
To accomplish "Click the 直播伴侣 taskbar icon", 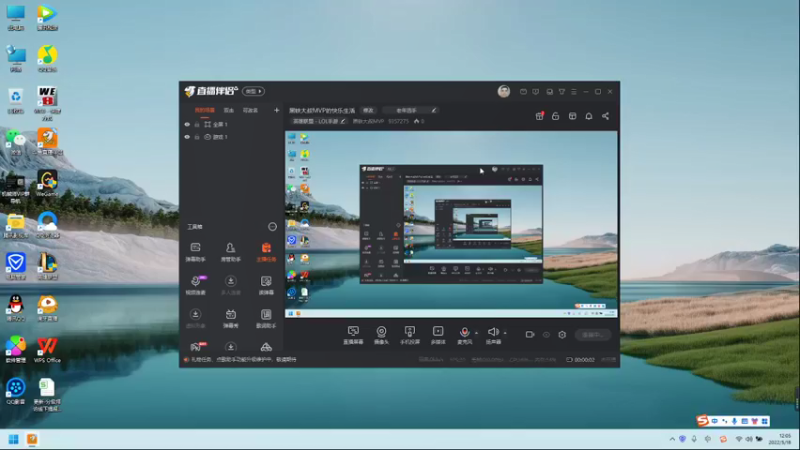I will [x=32, y=439].
